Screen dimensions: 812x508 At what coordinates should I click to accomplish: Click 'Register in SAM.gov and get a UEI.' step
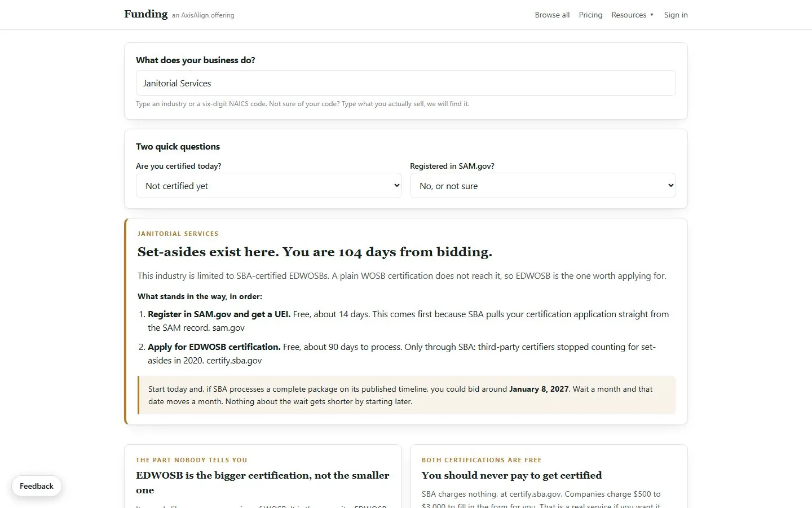click(x=219, y=314)
